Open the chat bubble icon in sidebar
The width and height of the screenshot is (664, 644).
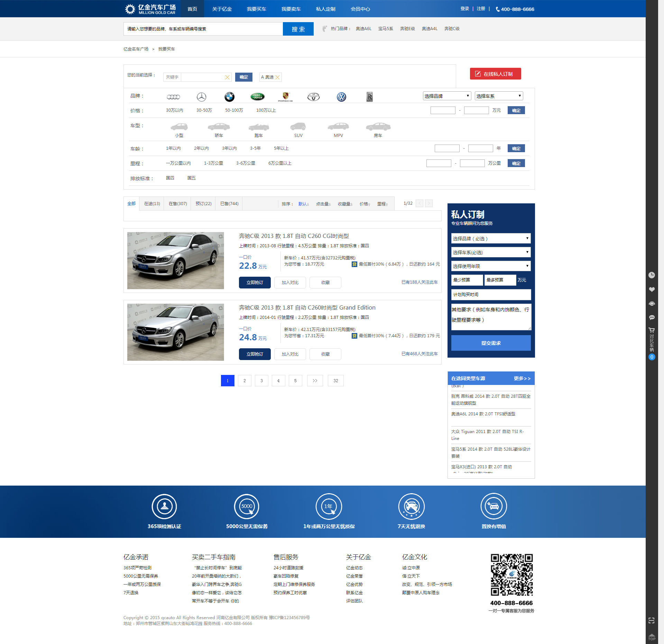pyautogui.click(x=652, y=318)
